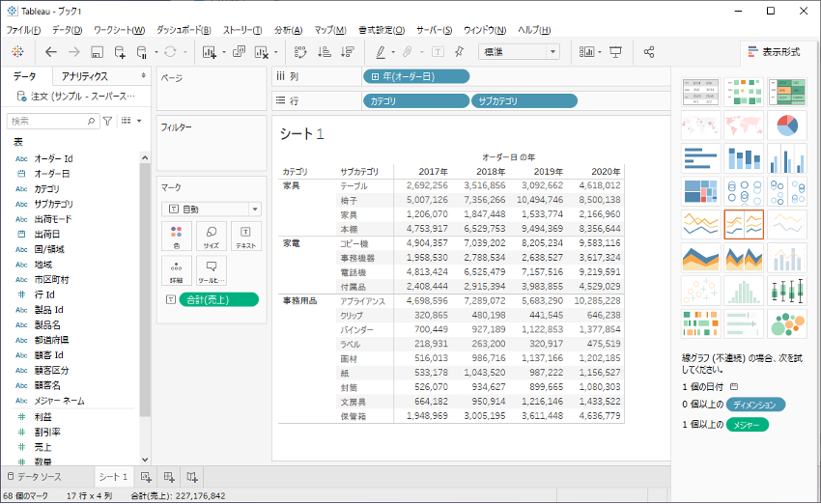Click the 検索 search field

(52, 121)
